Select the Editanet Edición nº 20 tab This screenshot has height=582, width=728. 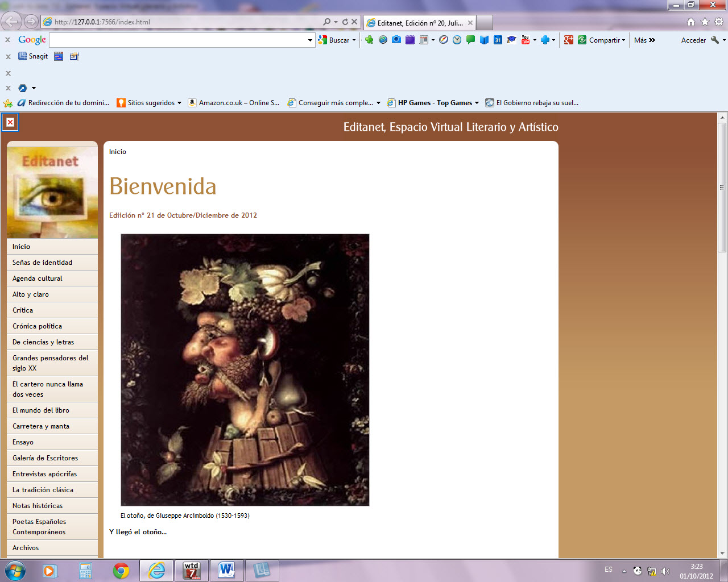[420, 23]
